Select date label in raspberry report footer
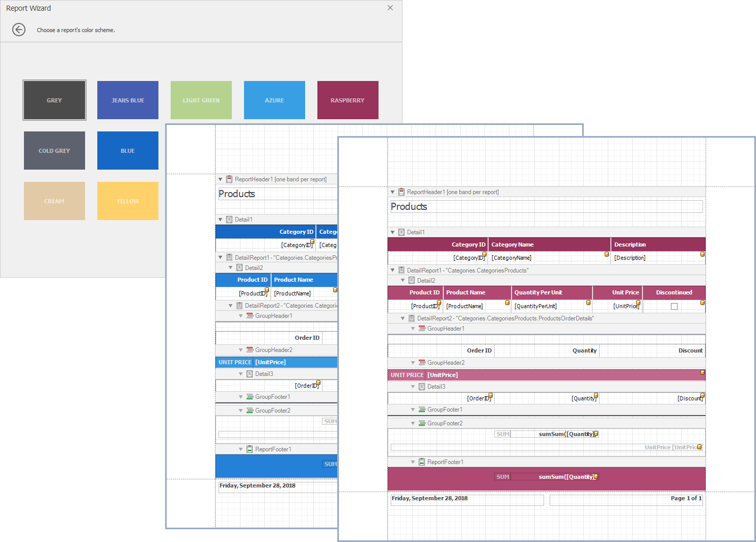 pos(467,500)
